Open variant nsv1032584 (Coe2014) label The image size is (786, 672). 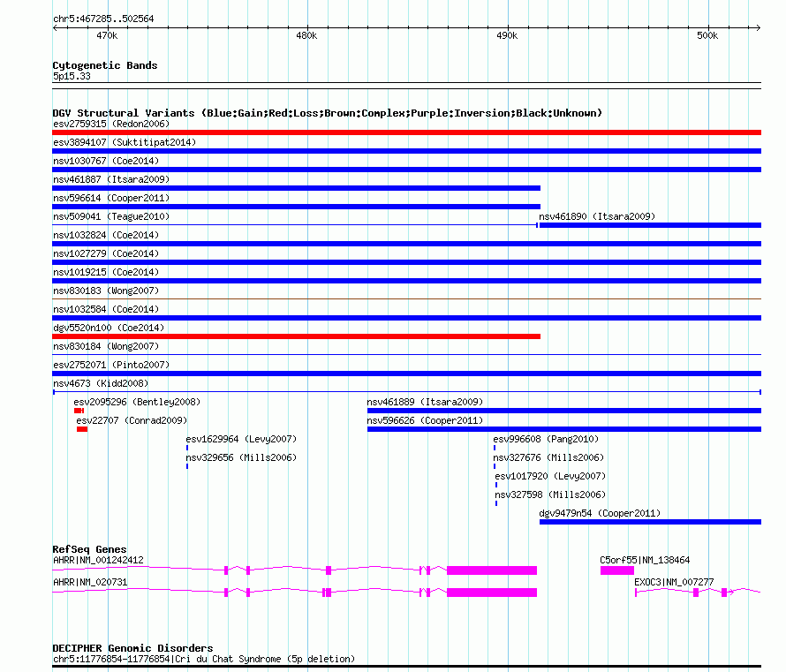[106, 309]
